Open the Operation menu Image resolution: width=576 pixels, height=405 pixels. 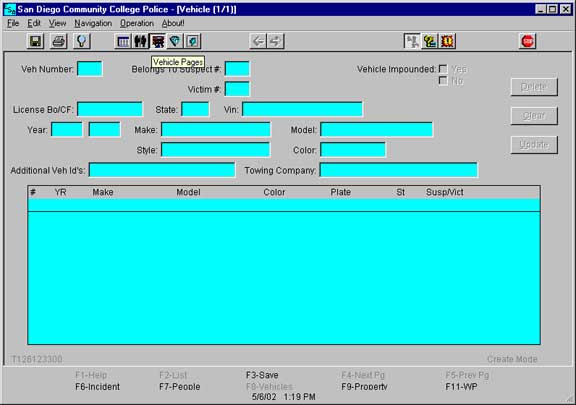[x=137, y=24]
